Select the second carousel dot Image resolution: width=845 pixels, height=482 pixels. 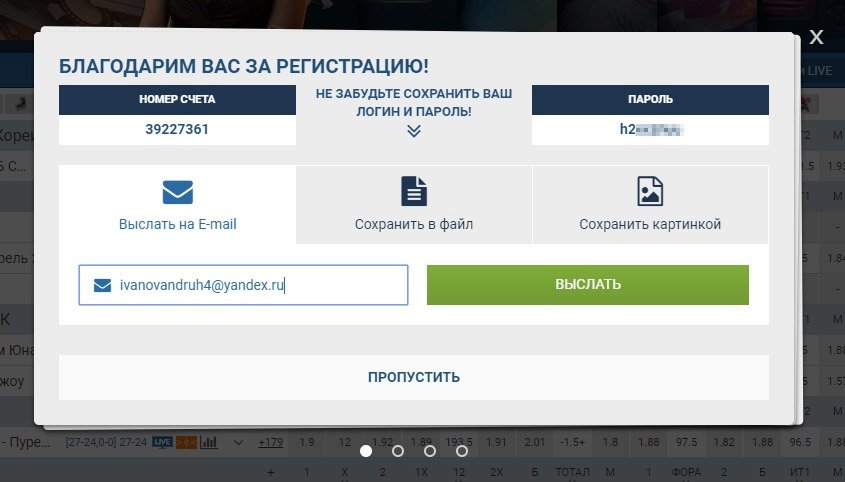click(x=398, y=451)
